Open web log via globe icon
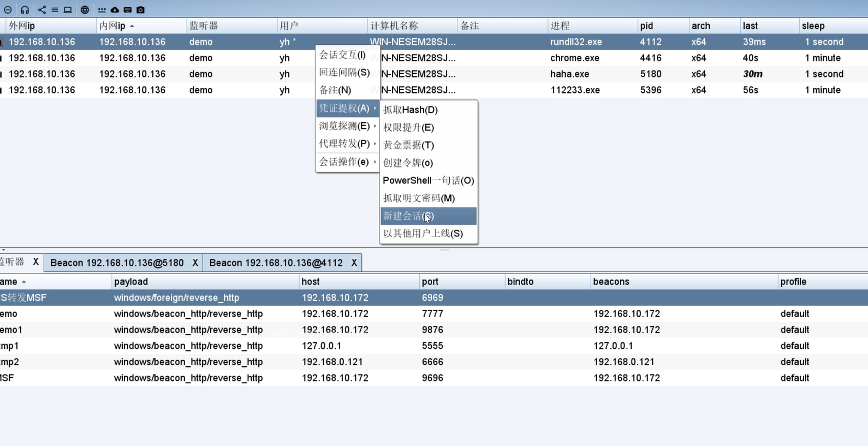 (85, 10)
